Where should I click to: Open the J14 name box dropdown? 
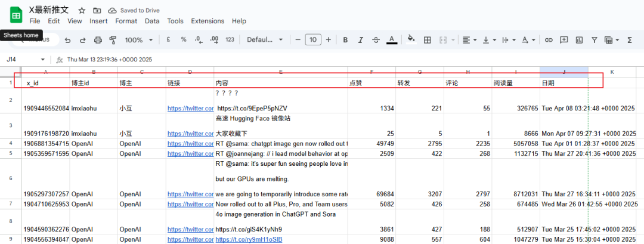coord(43,60)
